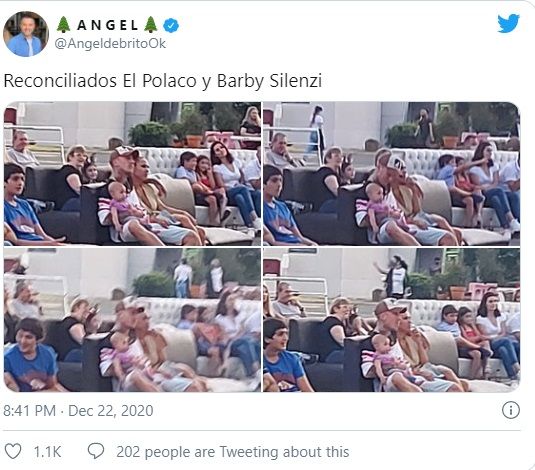The image size is (535, 470).
Task: Open the reply speech bubble icon
Action: point(96,451)
